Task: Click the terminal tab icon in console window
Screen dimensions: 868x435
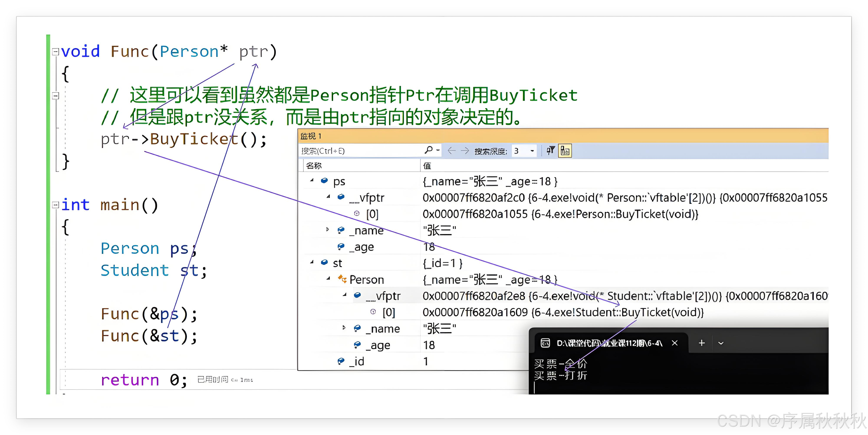Action: point(545,343)
